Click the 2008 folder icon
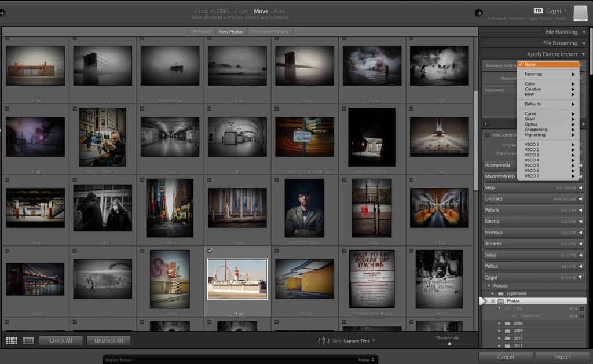593x364 pixels. [507, 323]
